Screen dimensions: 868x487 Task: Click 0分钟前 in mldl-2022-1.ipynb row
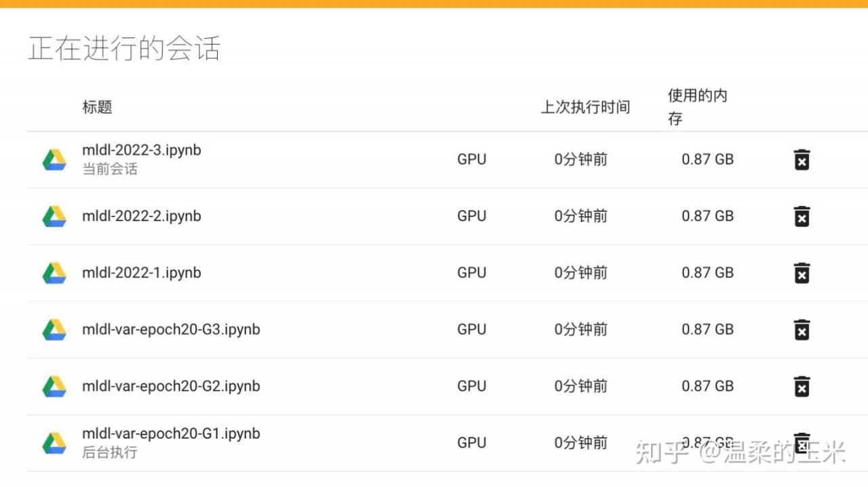point(581,273)
